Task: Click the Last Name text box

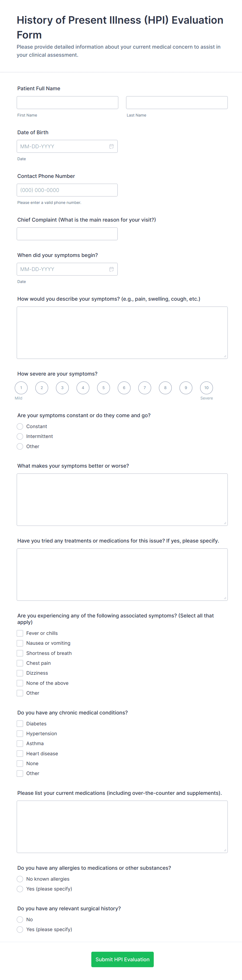Action: click(177, 103)
